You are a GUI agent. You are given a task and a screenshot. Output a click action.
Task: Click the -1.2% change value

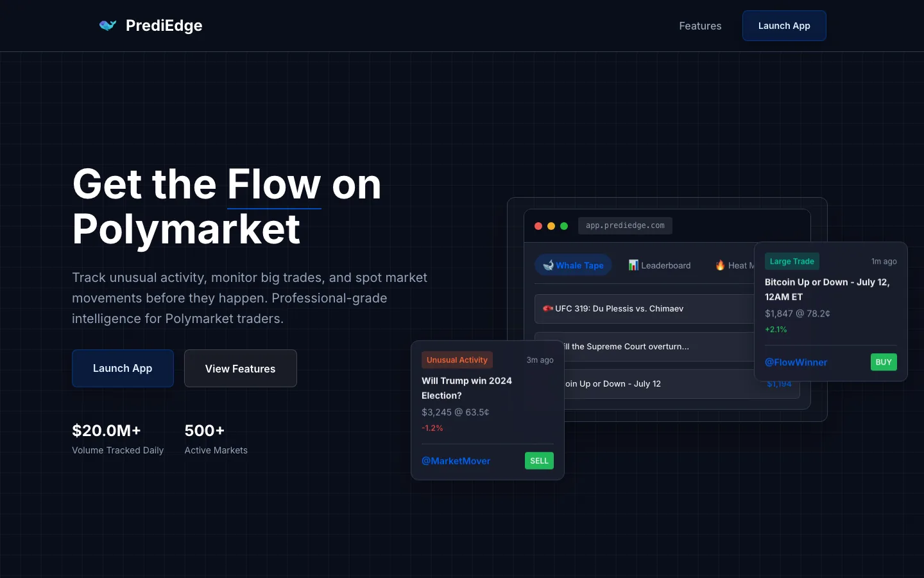432,428
